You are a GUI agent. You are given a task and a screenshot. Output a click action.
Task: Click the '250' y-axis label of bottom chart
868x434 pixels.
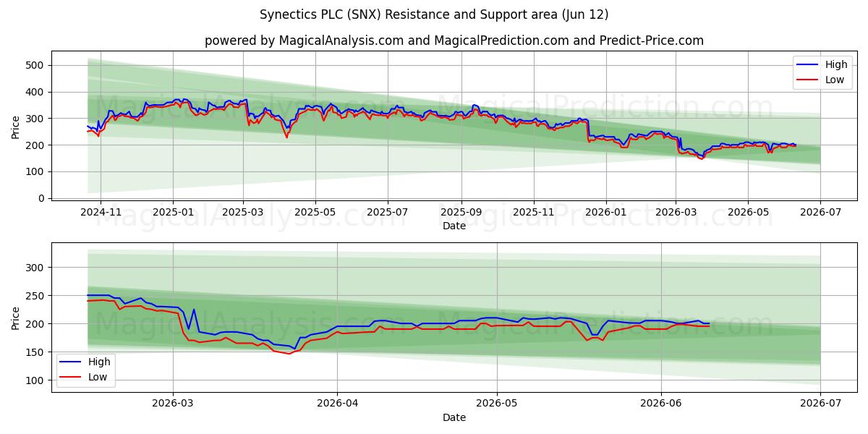click(x=35, y=296)
